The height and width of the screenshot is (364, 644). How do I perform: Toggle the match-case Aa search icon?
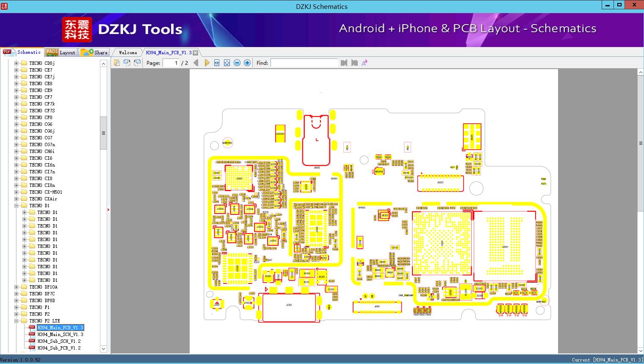click(365, 63)
